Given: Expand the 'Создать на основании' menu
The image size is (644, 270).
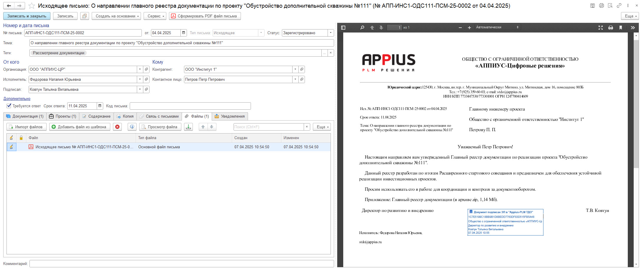Looking at the screenshot, I should coord(116,16).
